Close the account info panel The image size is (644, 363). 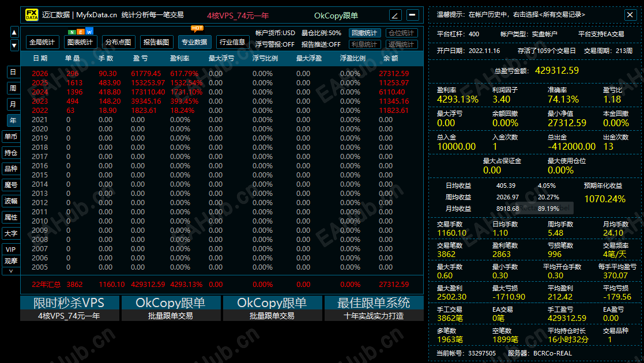pyautogui.click(x=630, y=15)
